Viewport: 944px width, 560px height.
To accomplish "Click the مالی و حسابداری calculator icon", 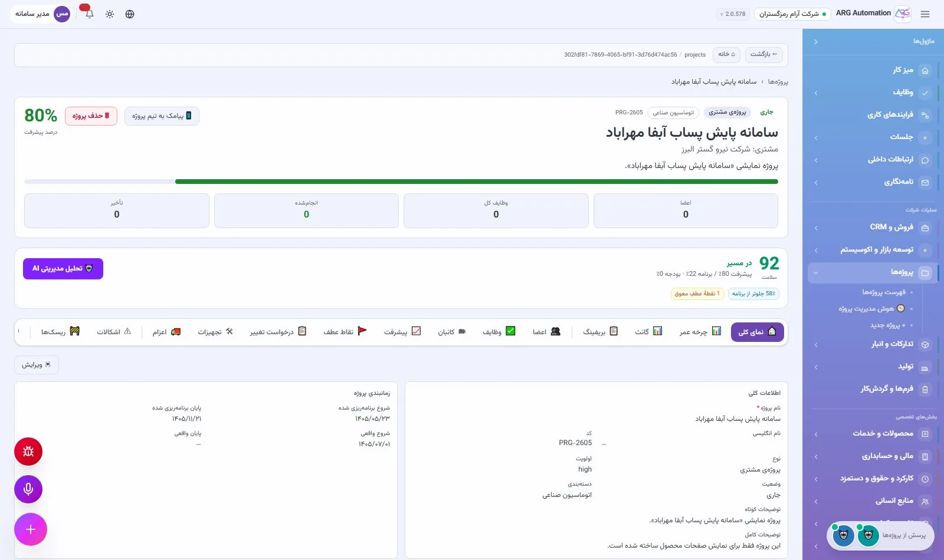I will pyautogui.click(x=925, y=456).
